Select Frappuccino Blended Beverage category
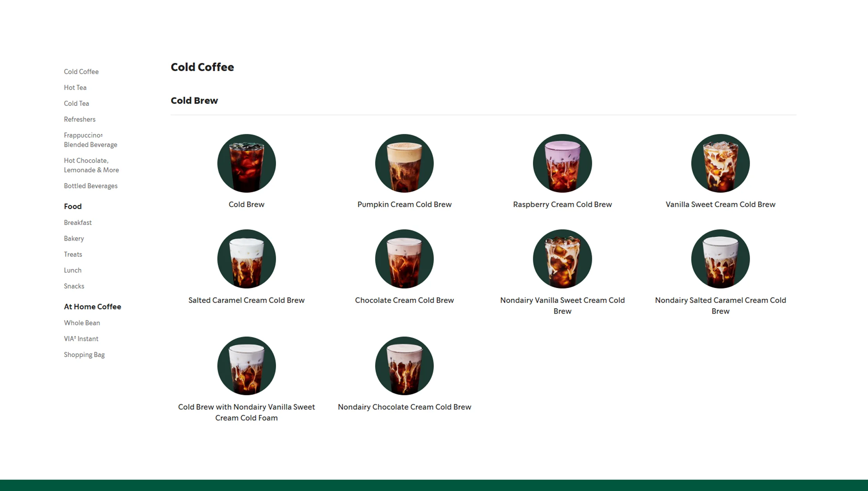 point(90,139)
